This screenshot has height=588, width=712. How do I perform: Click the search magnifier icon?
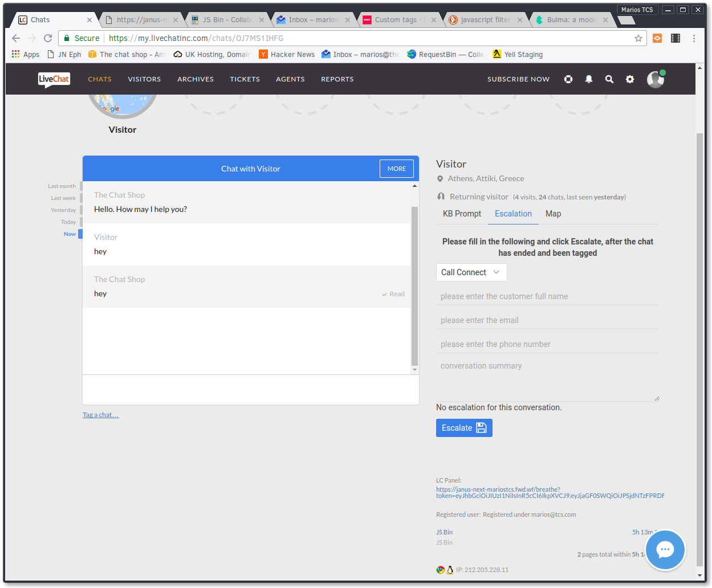pyautogui.click(x=609, y=79)
